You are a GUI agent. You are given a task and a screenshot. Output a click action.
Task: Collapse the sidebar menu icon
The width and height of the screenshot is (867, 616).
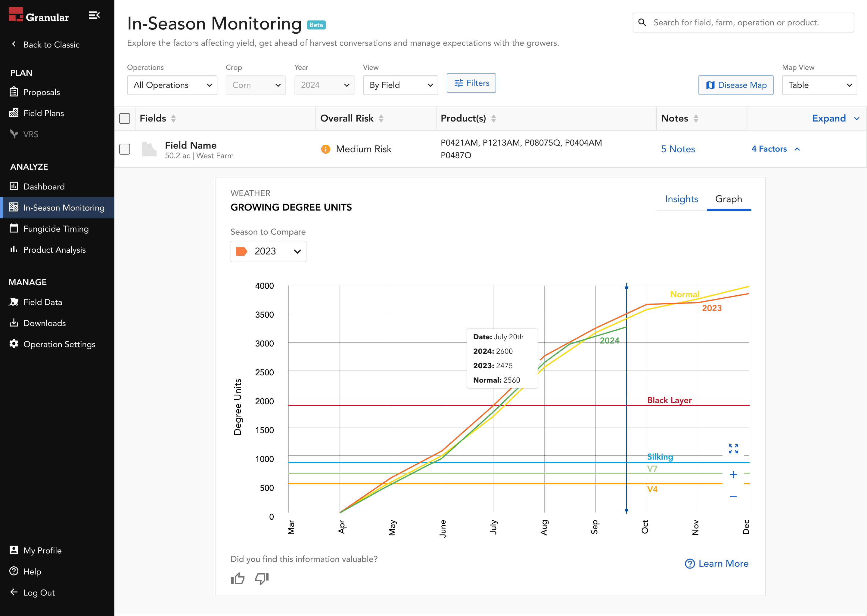[94, 15]
